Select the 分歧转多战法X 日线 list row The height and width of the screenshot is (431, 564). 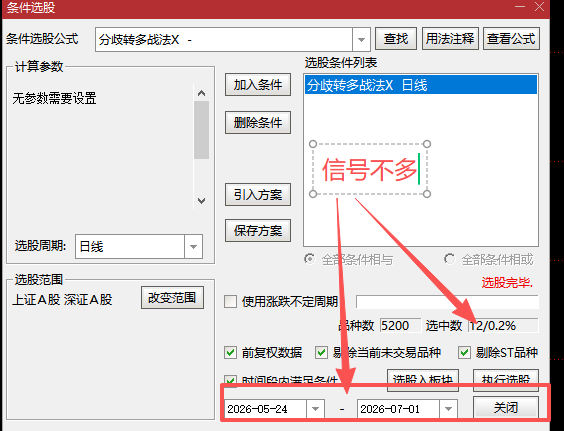pos(421,85)
